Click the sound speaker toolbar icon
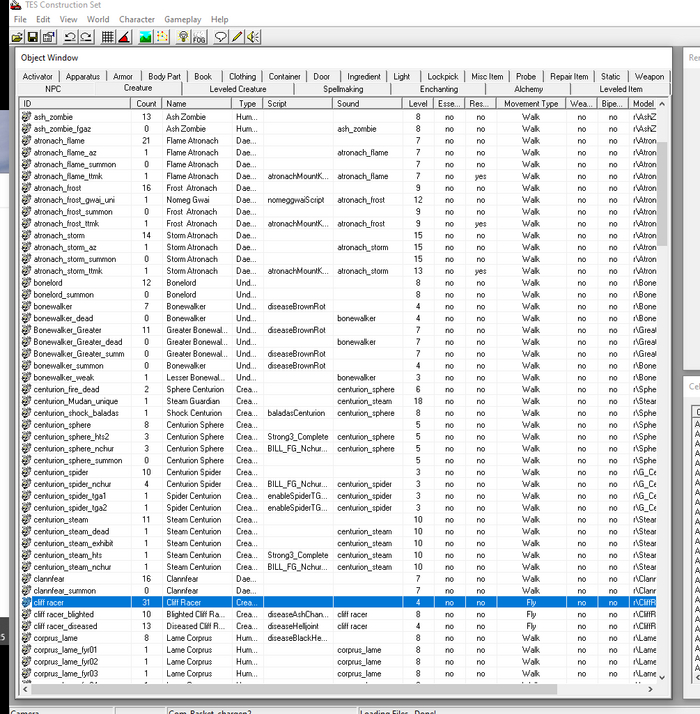 tap(253, 37)
